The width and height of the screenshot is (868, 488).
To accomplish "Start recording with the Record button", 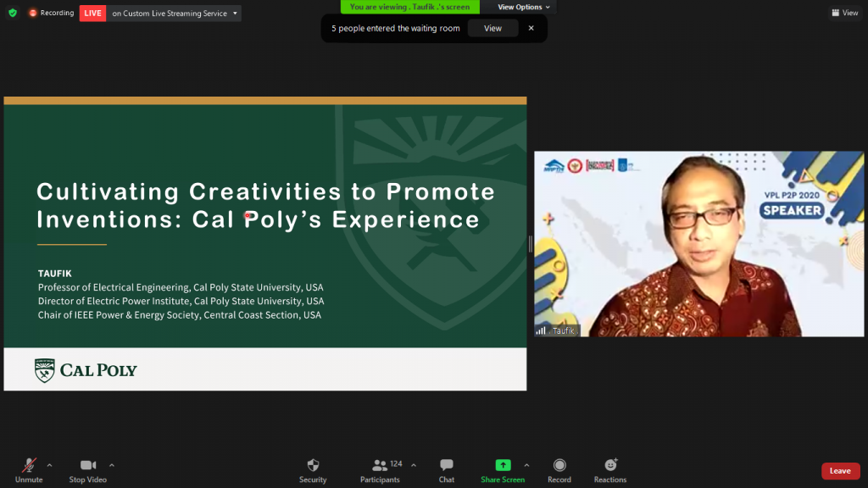I will pyautogui.click(x=559, y=469).
